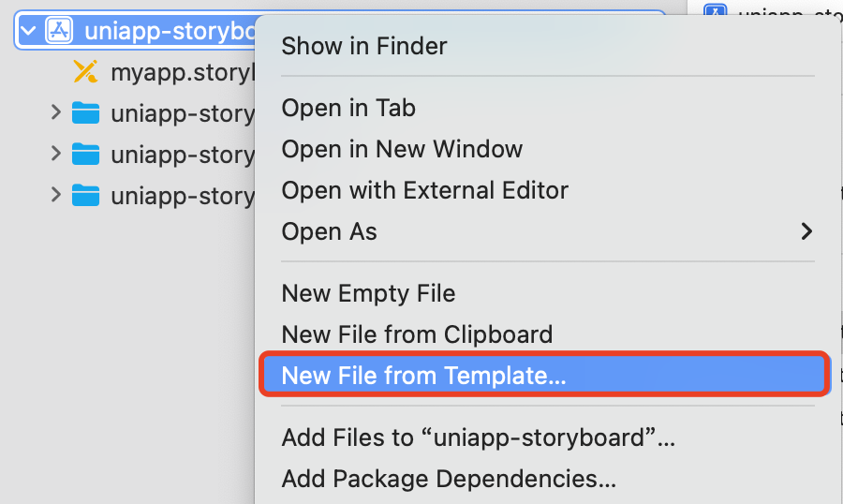Choose New File from Clipboard
The image size is (843, 504).
click(417, 334)
